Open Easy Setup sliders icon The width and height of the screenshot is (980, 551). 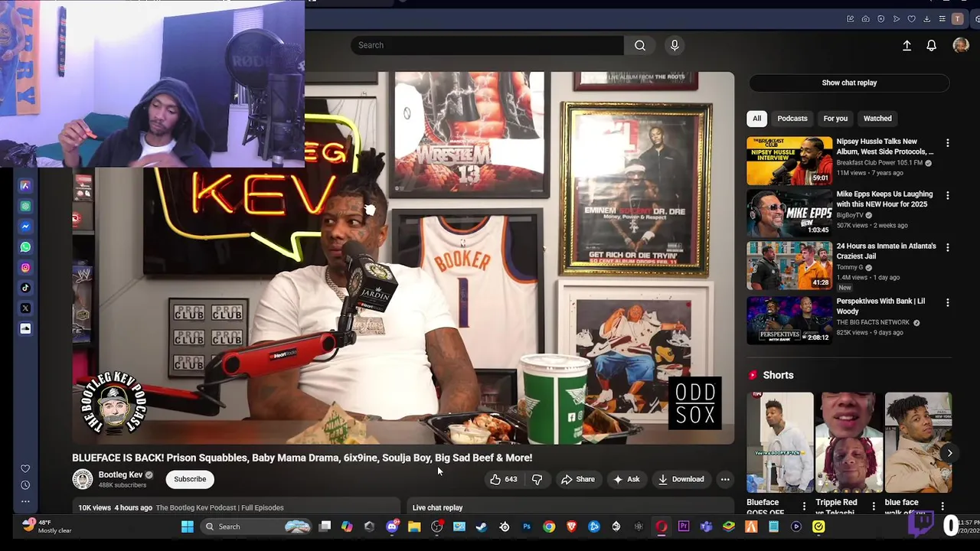(x=942, y=19)
